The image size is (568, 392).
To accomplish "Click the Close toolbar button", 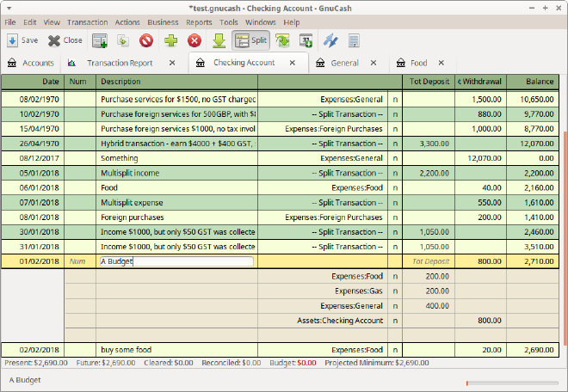I will [x=65, y=40].
